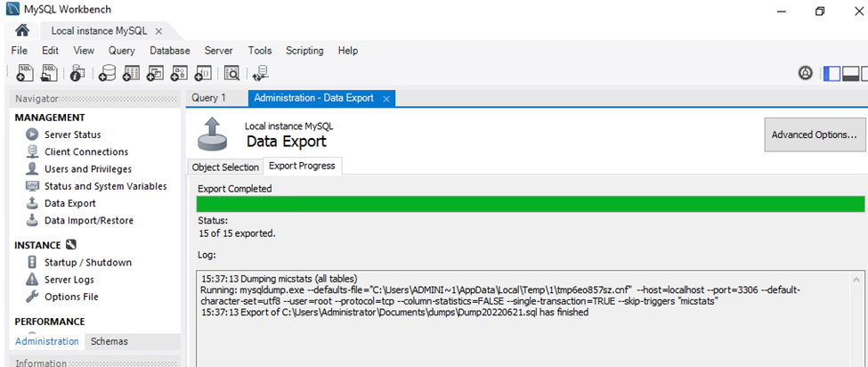The height and width of the screenshot is (367, 868).
Task: Create new stored procedure toolbar icon
Action: 179,72
